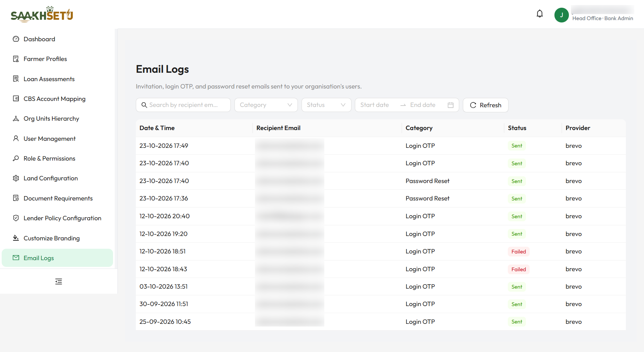
Task: Click the date 25-09-2026 10:45
Action: click(x=165, y=322)
